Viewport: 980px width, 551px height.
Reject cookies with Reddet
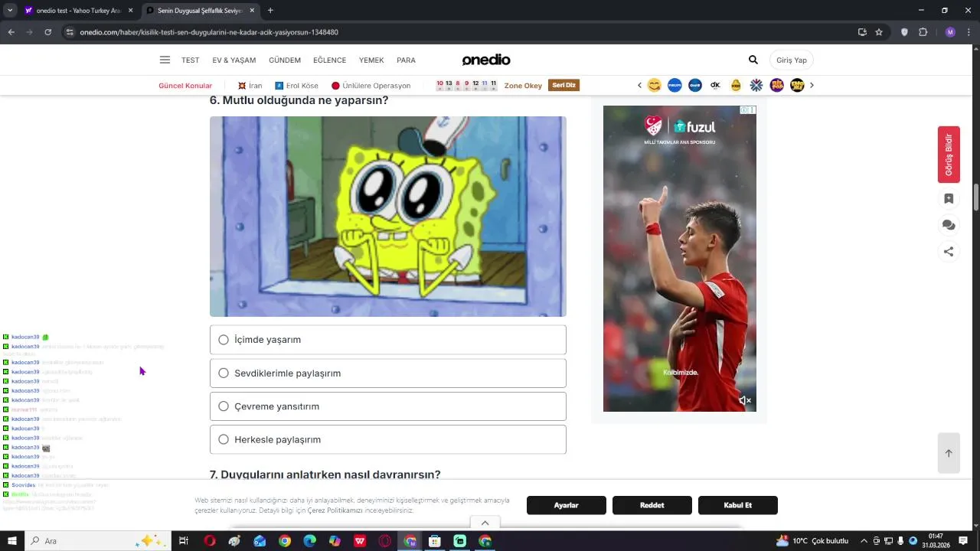pyautogui.click(x=652, y=505)
